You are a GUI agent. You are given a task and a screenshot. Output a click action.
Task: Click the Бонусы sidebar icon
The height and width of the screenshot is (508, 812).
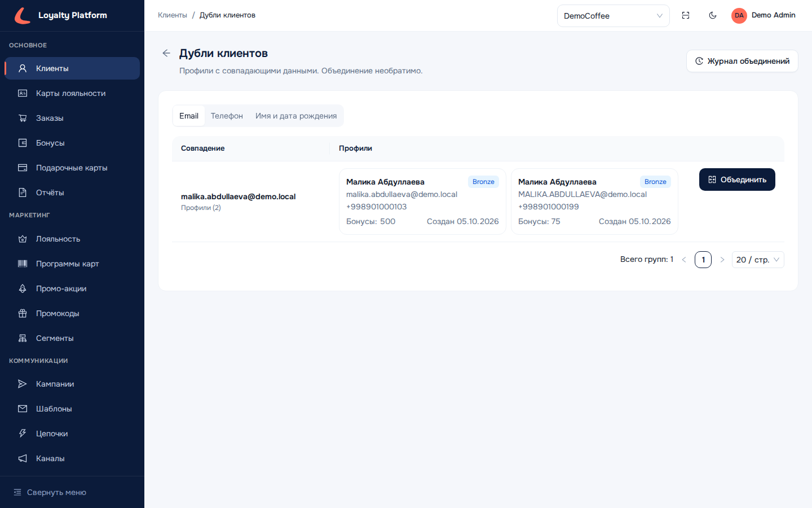[x=23, y=143]
